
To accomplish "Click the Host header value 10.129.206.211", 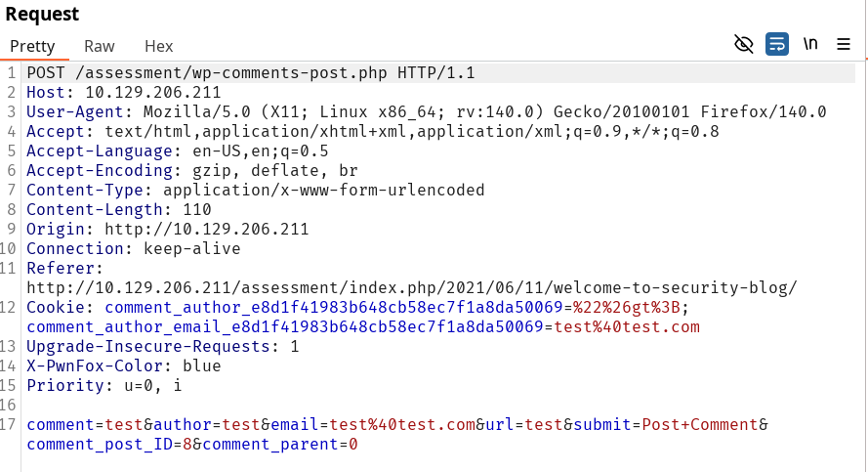I will (x=153, y=93).
